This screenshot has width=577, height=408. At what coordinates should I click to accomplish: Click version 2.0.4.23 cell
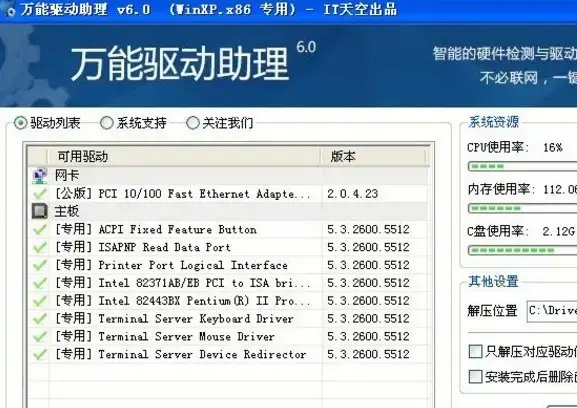(x=353, y=194)
